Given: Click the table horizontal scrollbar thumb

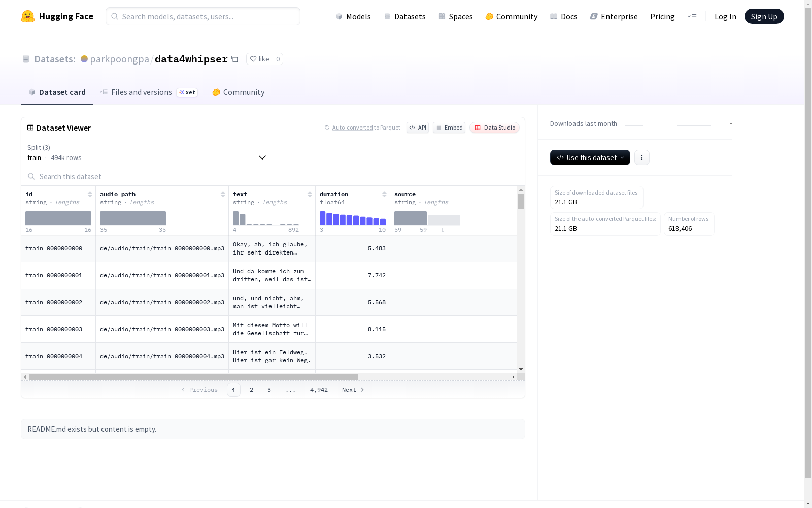Looking at the screenshot, I should coord(193,377).
